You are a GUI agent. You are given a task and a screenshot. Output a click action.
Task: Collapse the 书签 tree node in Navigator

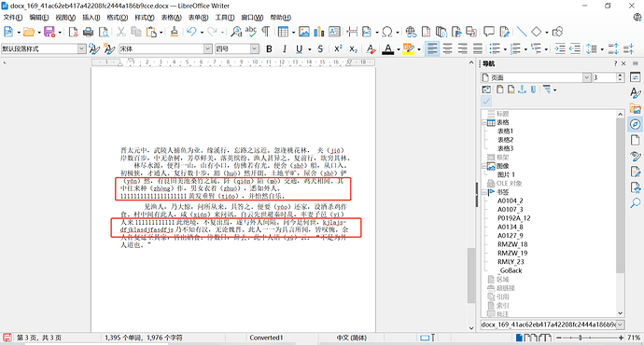tap(484, 192)
